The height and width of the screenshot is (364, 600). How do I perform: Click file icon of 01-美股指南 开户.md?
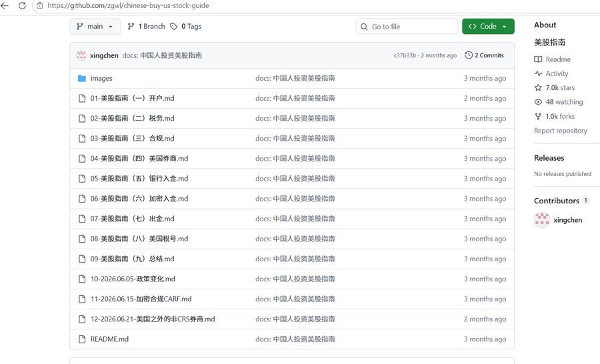pyautogui.click(x=82, y=99)
